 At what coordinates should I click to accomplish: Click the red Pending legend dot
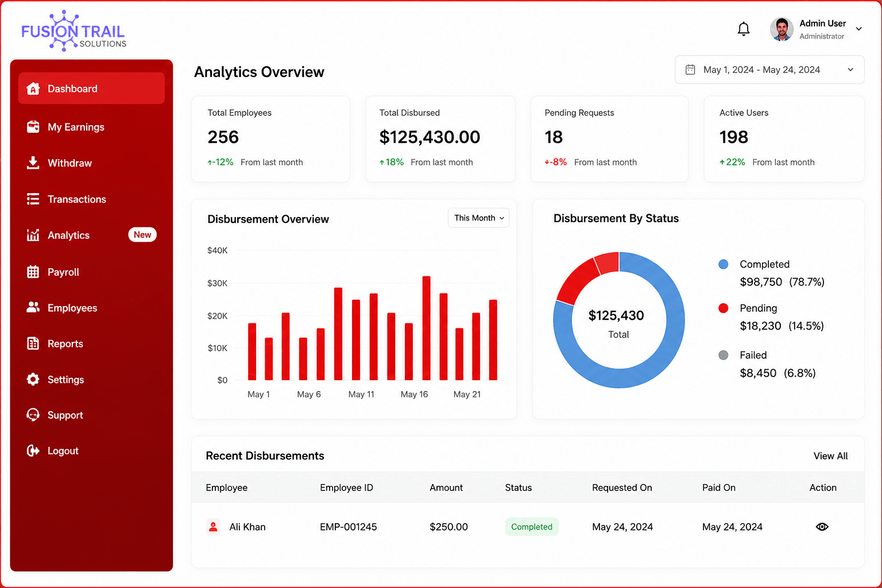click(724, 308)
